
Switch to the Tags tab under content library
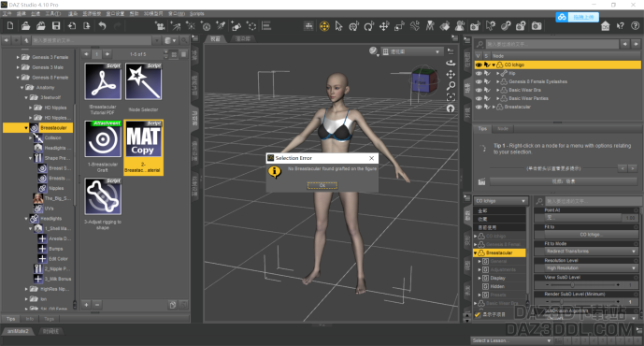[x=49, y=319]
